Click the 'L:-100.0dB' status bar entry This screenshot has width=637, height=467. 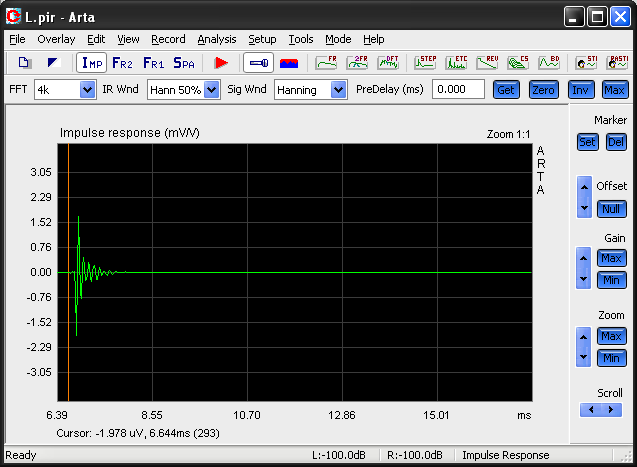coord(338,455)
